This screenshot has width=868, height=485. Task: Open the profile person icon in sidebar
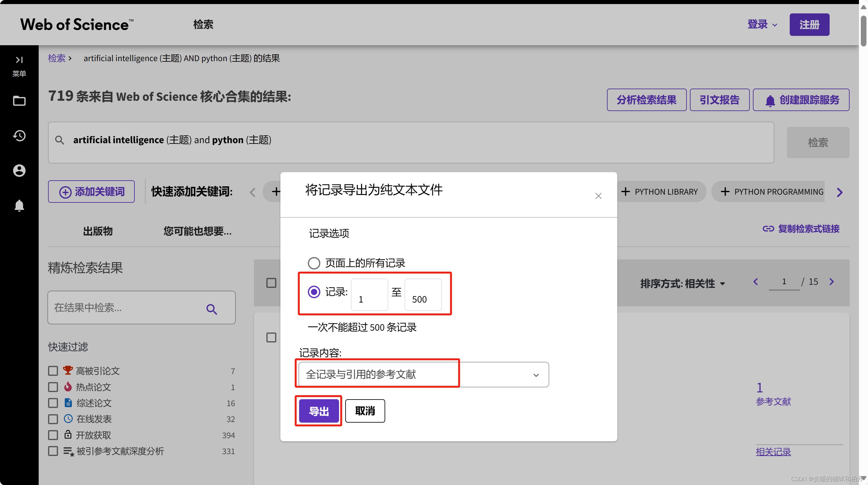[x=19, y=171]
